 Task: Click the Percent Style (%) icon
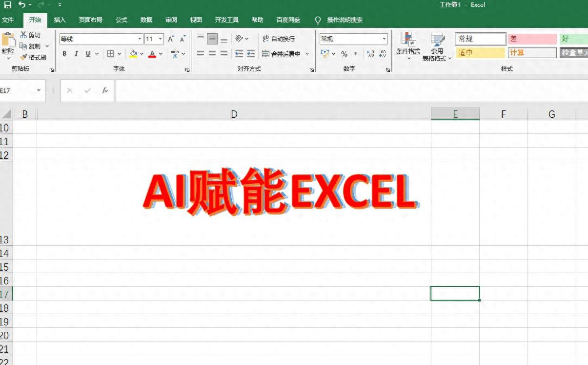pos(344,54)
